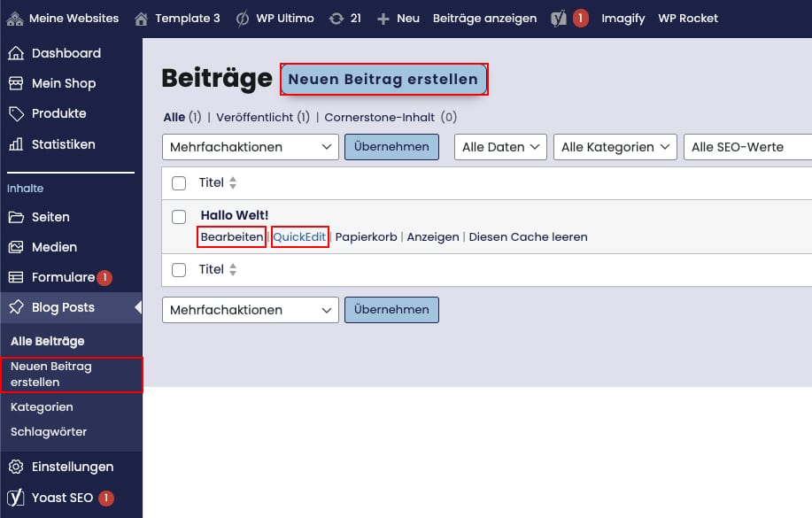Click the Statistiken bar chart icon
The height and width of the screenshot is (518, 812).
[x=16, y=144]
